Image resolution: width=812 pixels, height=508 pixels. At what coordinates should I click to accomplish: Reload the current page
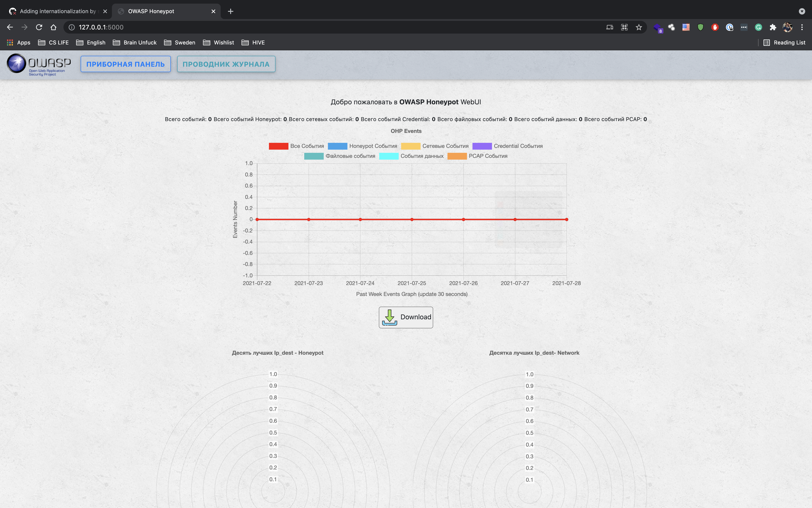coord(39,27)
